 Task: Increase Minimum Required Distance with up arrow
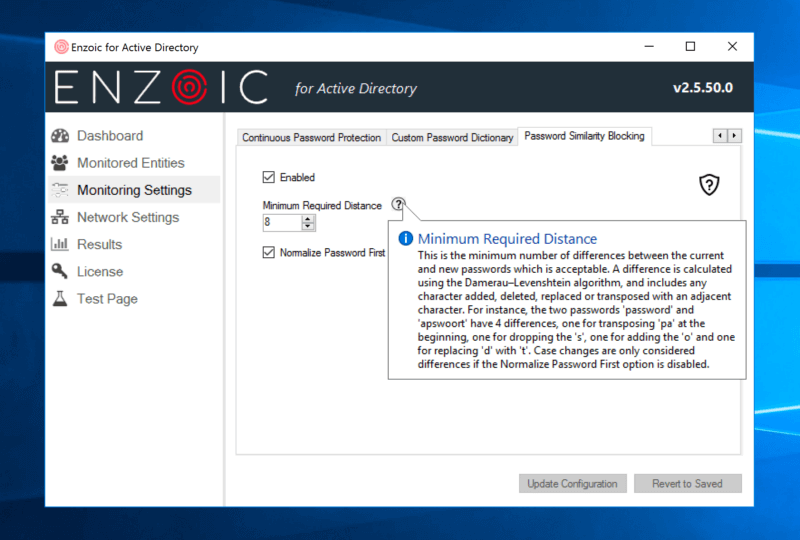click(x=308, y=218)
